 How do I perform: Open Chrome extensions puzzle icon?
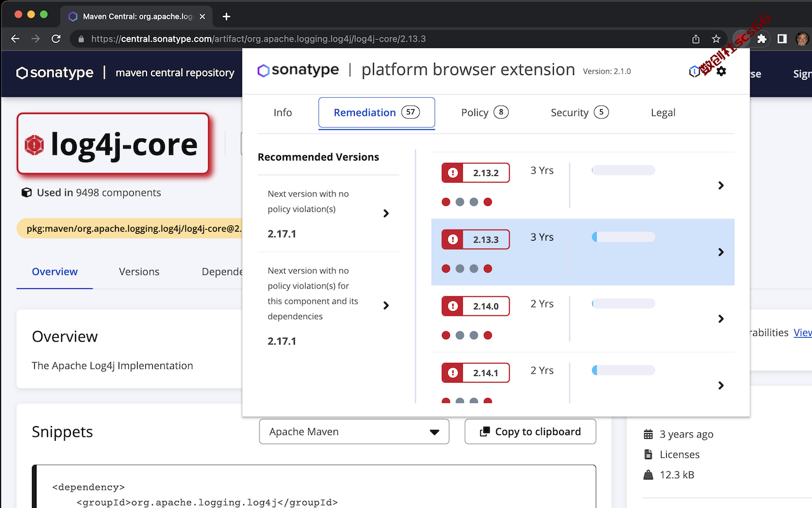click(x=762, y=39)
